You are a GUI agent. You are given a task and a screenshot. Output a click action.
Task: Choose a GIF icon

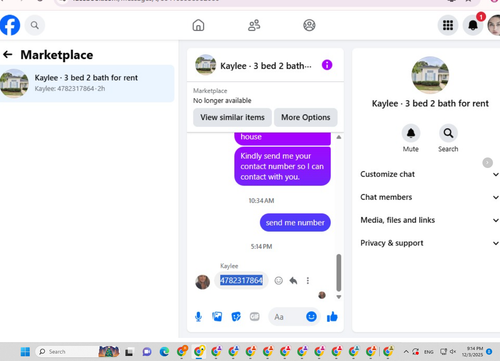[x=255, y=316]
